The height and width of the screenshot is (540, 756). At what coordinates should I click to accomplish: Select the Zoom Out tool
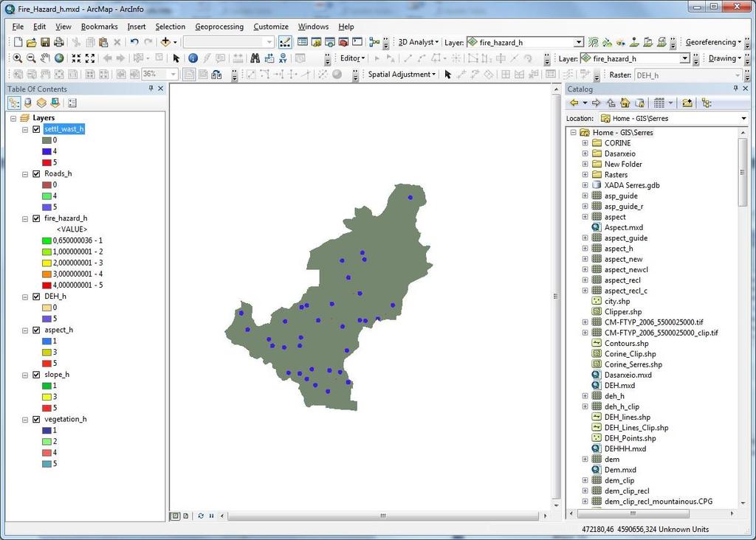[31, 58]
